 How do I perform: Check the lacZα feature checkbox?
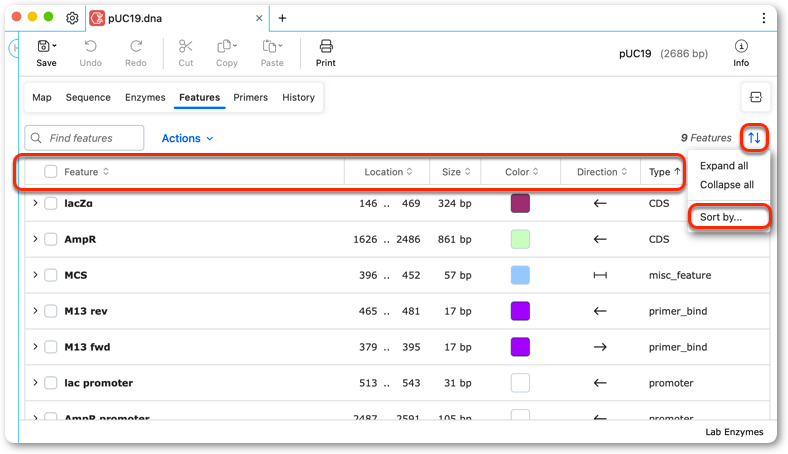click(51, 204)
